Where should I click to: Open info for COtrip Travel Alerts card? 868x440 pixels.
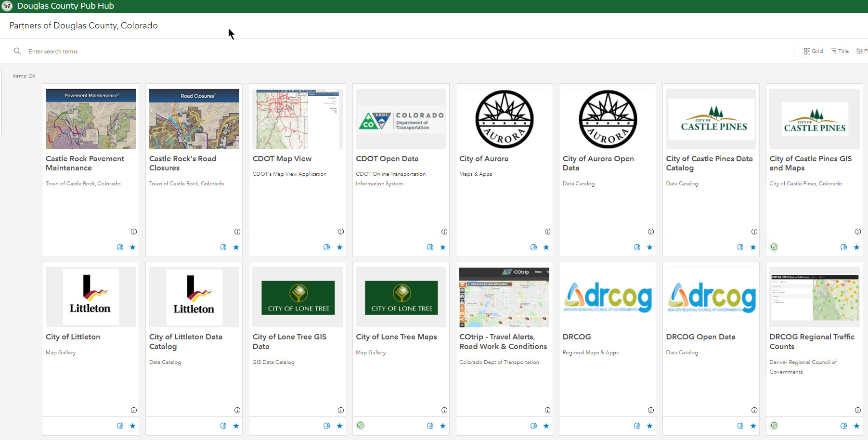(x=547, y=410)
